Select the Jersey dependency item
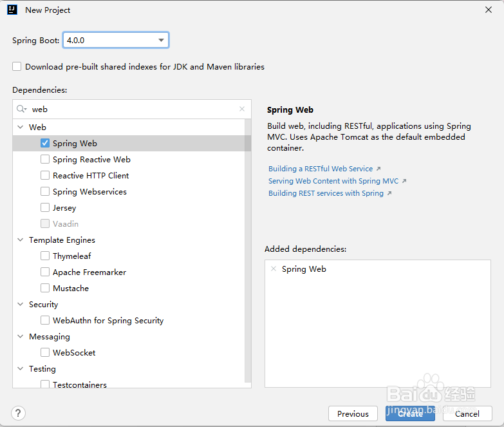Screen dimensions: 504x427 click(x=64, y=208)
